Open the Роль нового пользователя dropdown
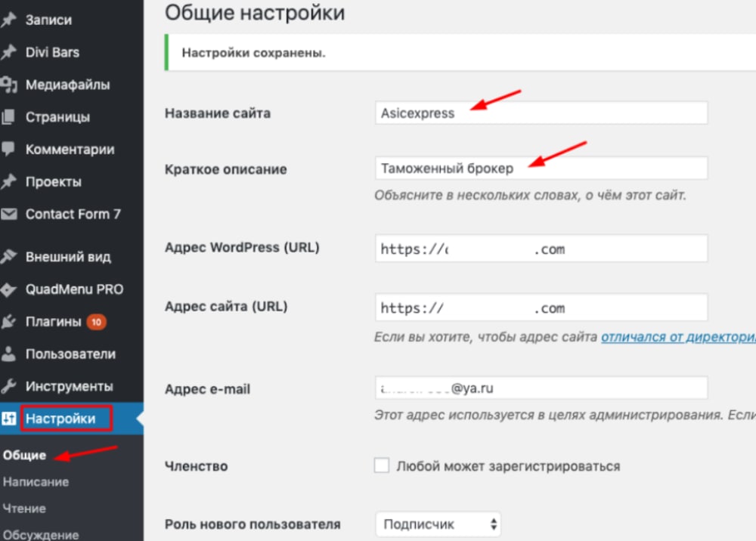This screenshot has width=756, height=541. 437,524
